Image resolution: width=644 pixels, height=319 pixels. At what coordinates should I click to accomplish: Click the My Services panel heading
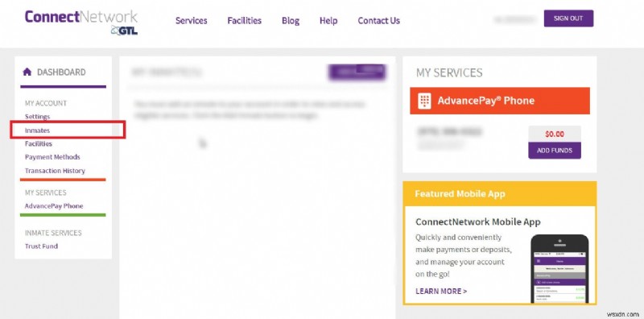coord(449,72)
